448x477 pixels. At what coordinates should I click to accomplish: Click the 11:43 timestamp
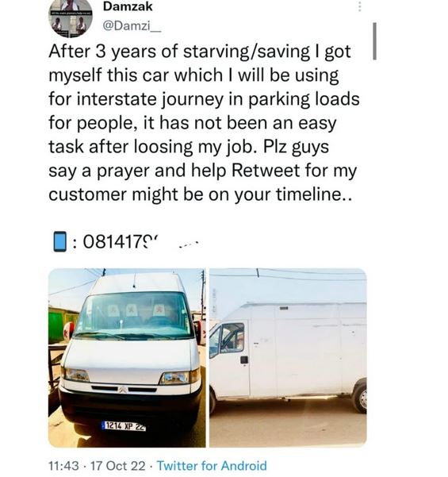(63, 466)
